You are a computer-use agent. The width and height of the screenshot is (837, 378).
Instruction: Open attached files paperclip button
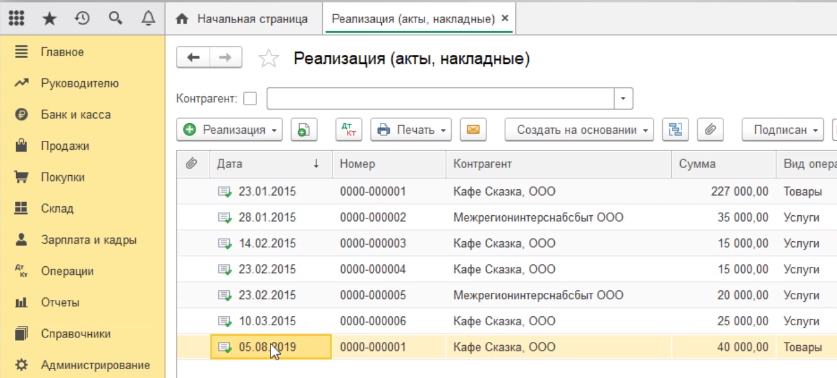710,130
